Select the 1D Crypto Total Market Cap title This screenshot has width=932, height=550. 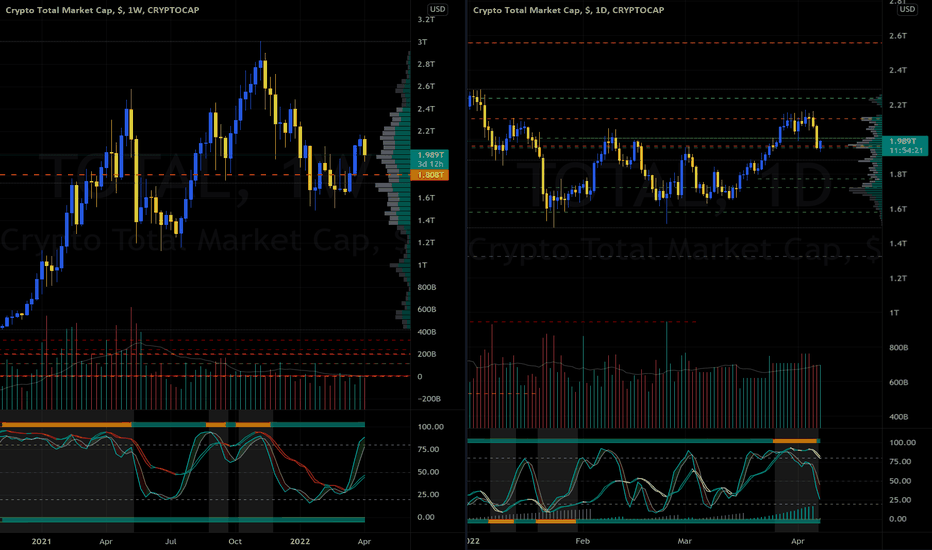click(x=569, y=10)
